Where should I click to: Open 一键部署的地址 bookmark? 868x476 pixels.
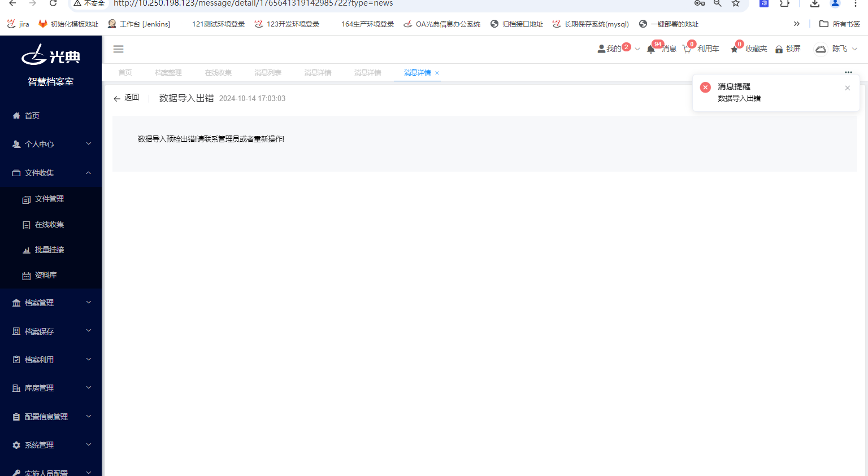tap(669, 24)
